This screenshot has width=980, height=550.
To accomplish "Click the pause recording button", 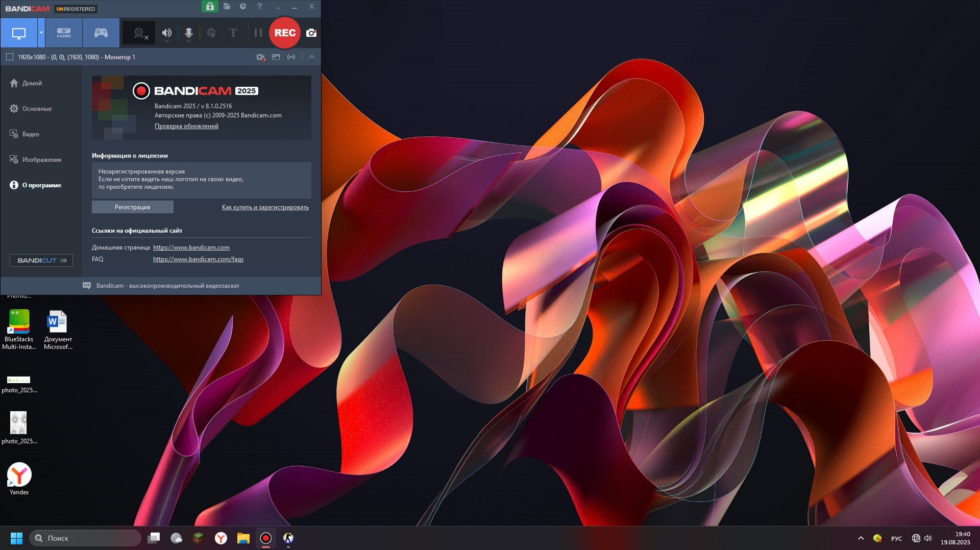I will (258, 33).
